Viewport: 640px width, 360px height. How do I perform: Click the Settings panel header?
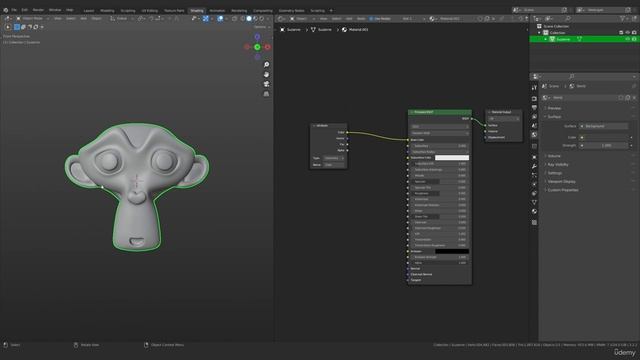pos(555,173)
